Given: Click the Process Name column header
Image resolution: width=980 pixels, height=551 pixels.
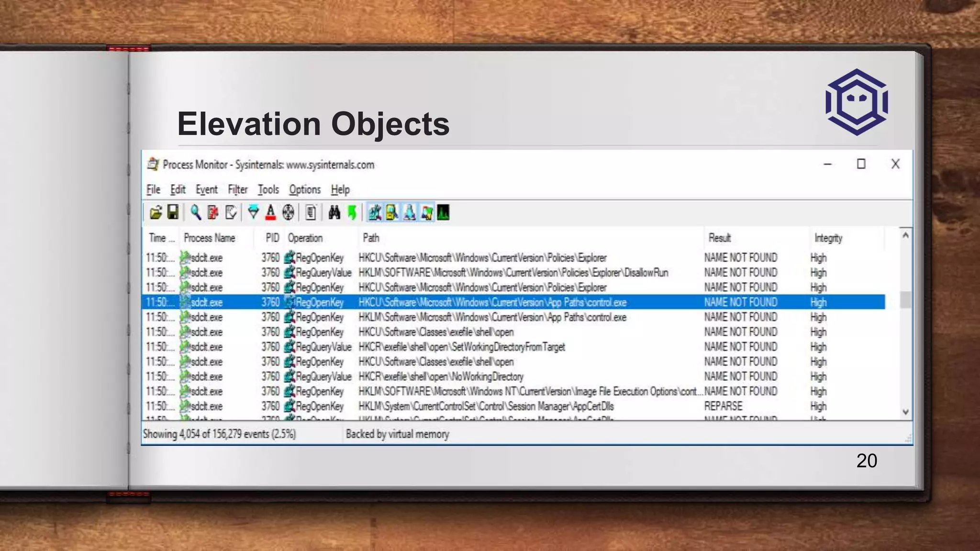Looking at the screenshot, I should click(x=216, y=238).
